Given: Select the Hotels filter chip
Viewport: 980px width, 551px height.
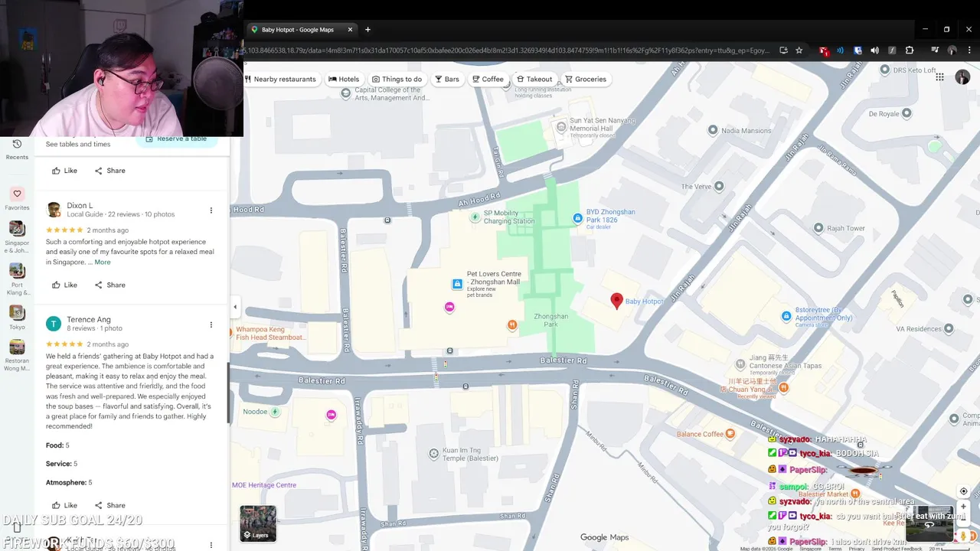Looking at the screenshot, I should tap(344, 79).
